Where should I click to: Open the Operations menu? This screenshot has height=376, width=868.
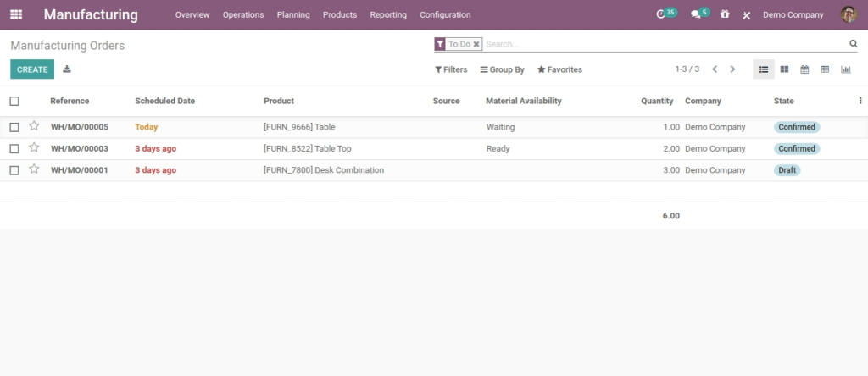(243, 15)
